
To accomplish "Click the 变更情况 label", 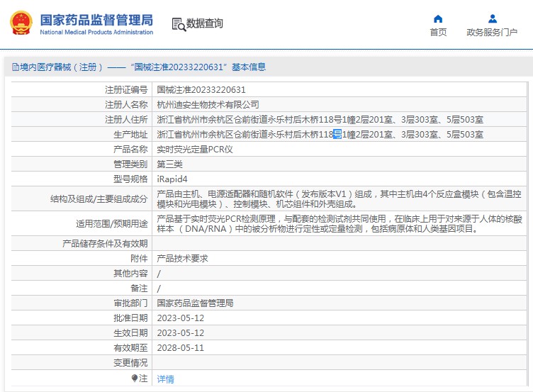I will [130, 363].
